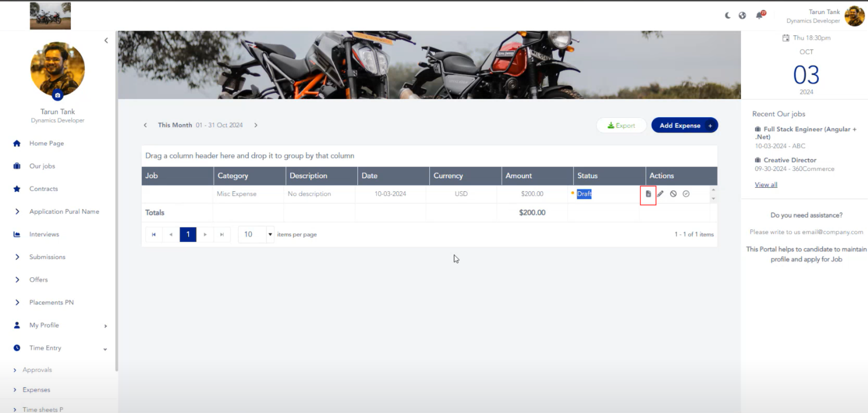Viewport: 868px width, 413px height.
Task: Click the large profile picture in sidebar
Action: 57,69
